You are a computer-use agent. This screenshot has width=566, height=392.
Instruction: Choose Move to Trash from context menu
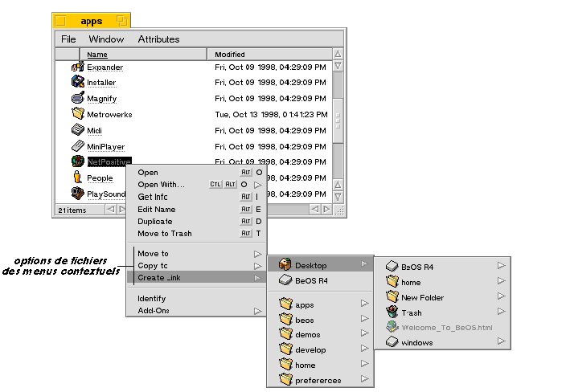tap(196, 234)
